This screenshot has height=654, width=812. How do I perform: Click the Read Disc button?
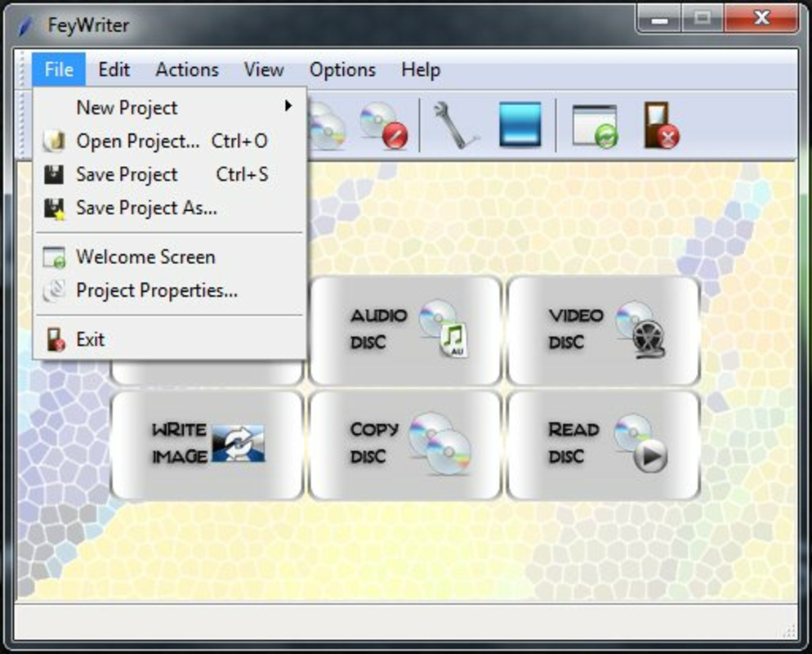tap(604, 446)
